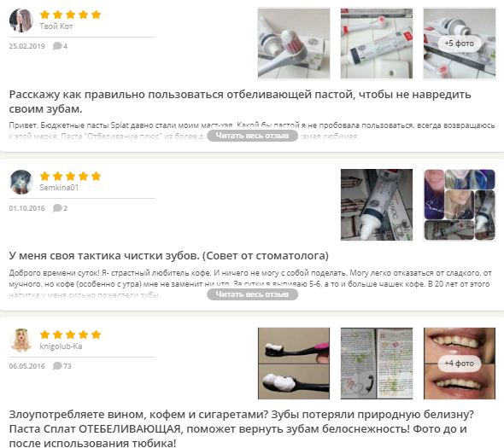Open toothbrush with paste photo in first review
Screen dimensions: 504x448
(294, 44)
